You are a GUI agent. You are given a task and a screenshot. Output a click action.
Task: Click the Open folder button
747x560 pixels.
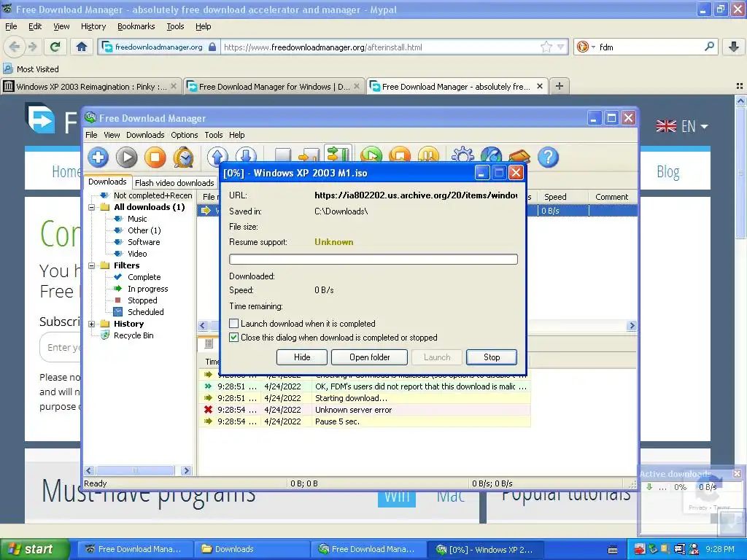(369, 357)
